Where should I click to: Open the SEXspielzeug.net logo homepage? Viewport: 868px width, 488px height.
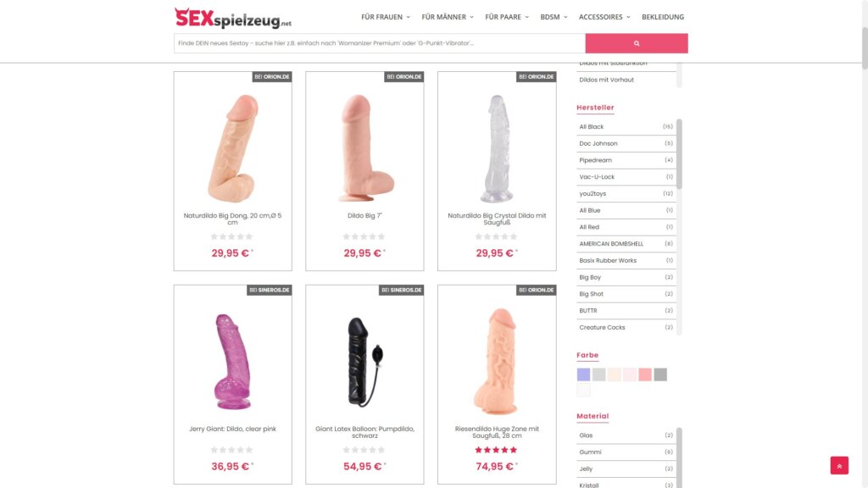coord(232,18)
